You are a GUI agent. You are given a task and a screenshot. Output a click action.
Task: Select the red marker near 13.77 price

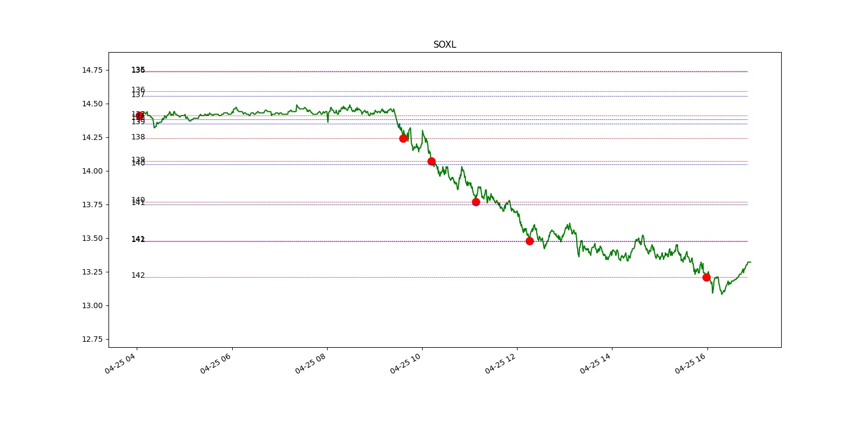tap(476, 202)
